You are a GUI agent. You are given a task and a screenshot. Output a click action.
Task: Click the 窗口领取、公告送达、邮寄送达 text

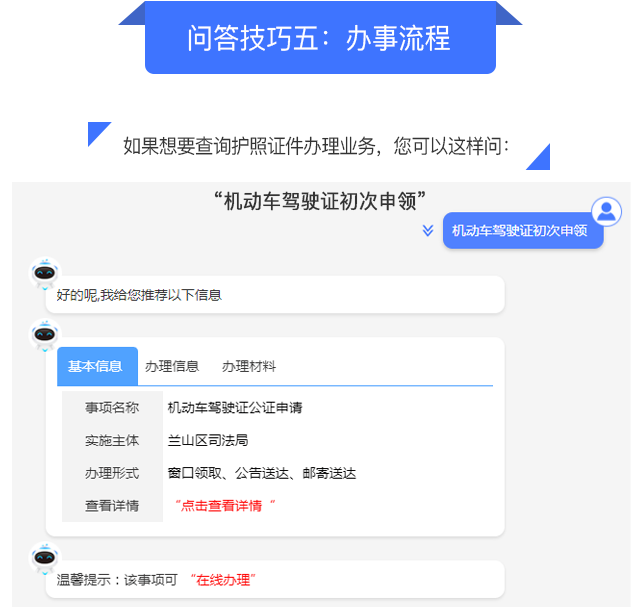coord(262,473)
